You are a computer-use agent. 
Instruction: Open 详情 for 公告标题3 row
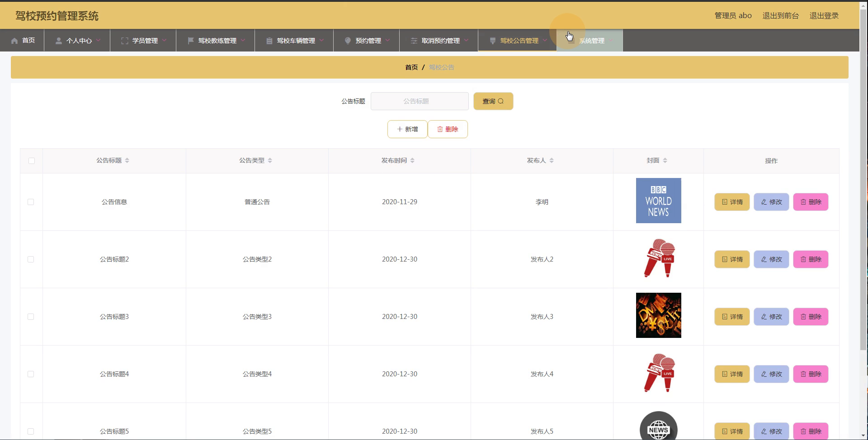pyautogui.click(x=732, y=317)
